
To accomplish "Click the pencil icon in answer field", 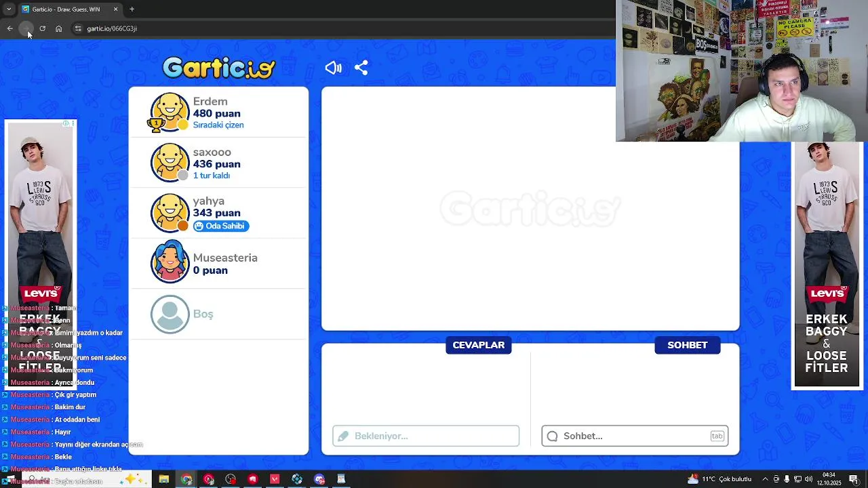I will [x=343, y=436].
